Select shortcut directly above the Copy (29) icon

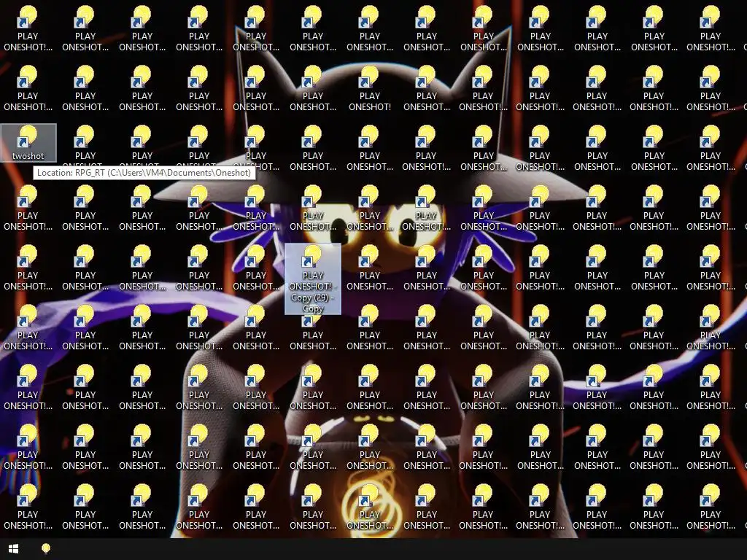click(313, 208)
